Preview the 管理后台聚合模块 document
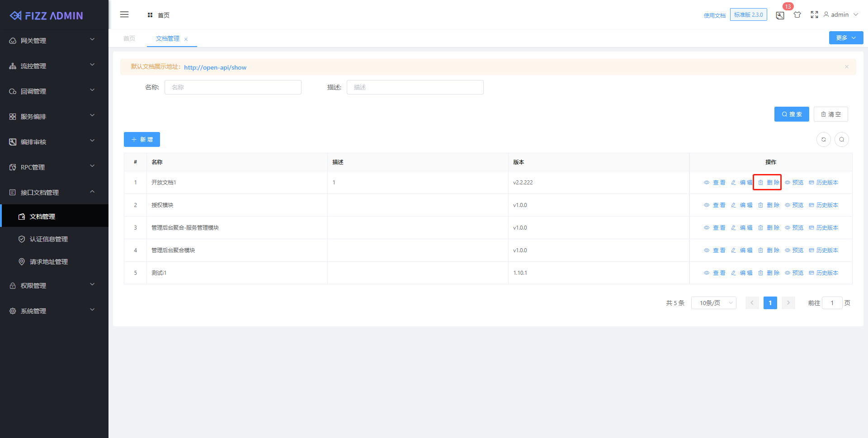Screen dimensions: 868x438 [794, 250]
